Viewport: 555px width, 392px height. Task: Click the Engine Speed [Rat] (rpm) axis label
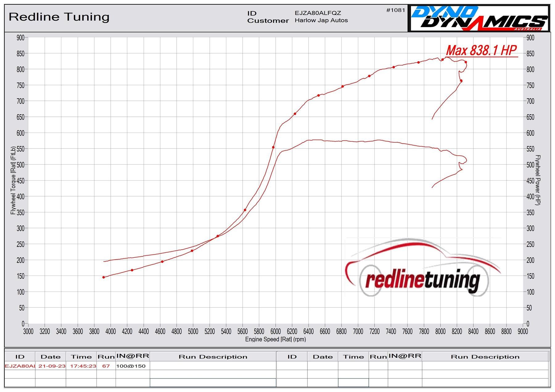275,339
